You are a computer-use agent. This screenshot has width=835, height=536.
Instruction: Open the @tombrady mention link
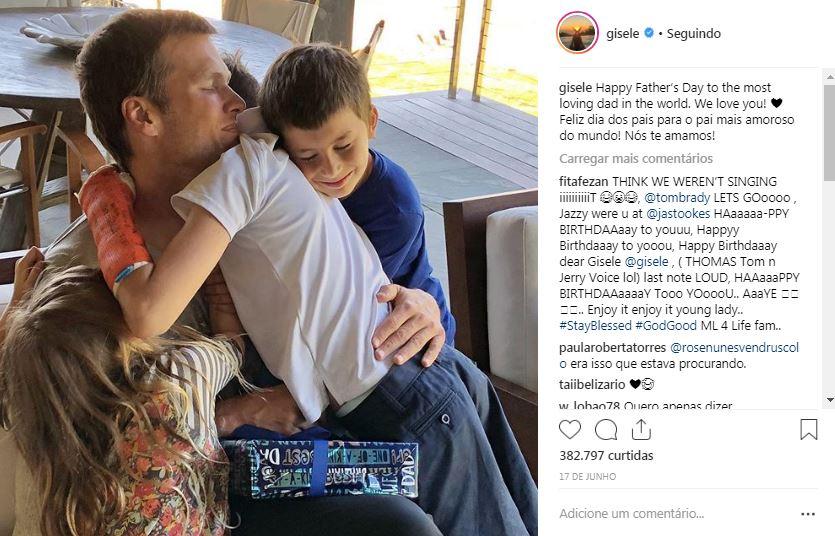coord(677,198)
